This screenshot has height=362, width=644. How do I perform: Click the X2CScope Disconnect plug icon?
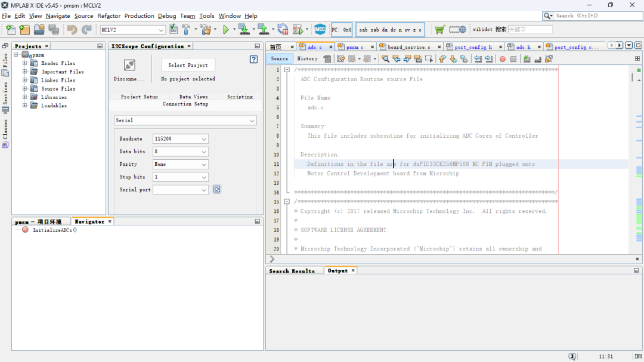129,65
